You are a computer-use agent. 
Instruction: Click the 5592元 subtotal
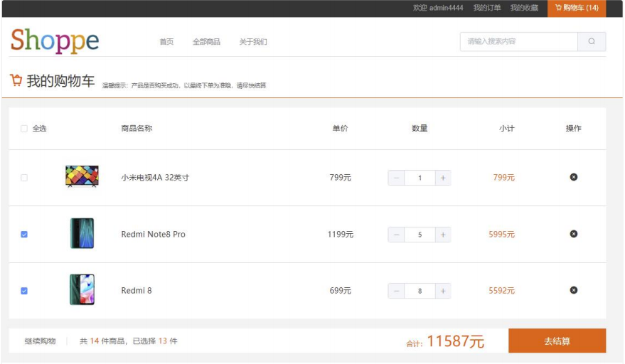pos(502,291)
